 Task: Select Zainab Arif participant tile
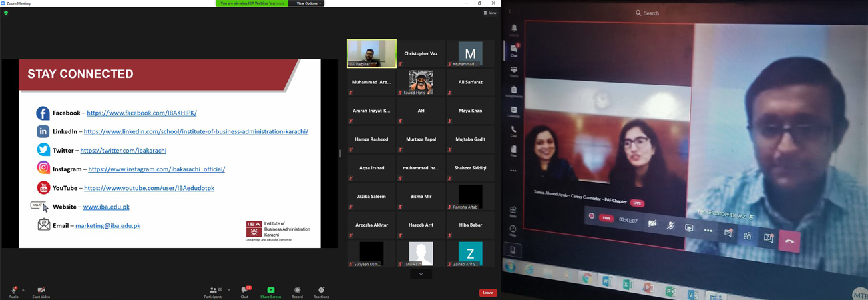tap(470, 254)
